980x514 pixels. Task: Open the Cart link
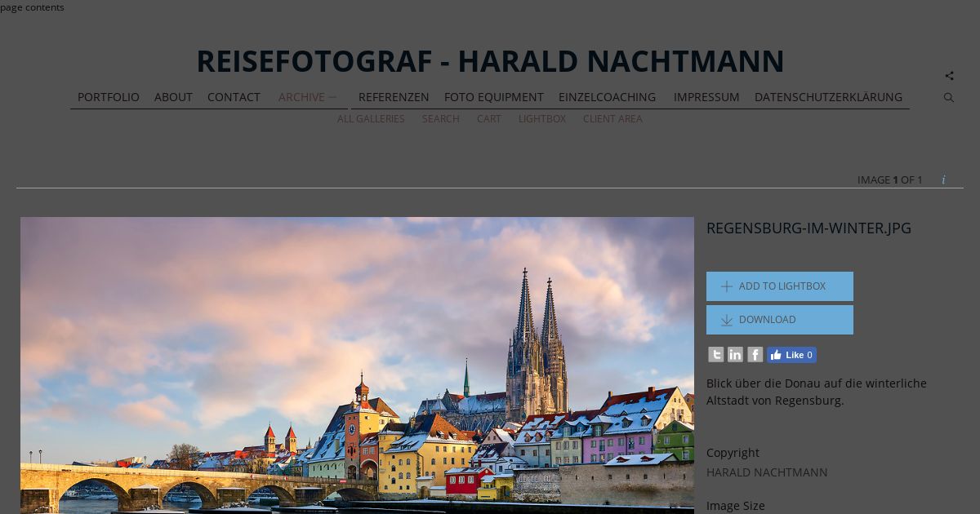coord(489,119)
